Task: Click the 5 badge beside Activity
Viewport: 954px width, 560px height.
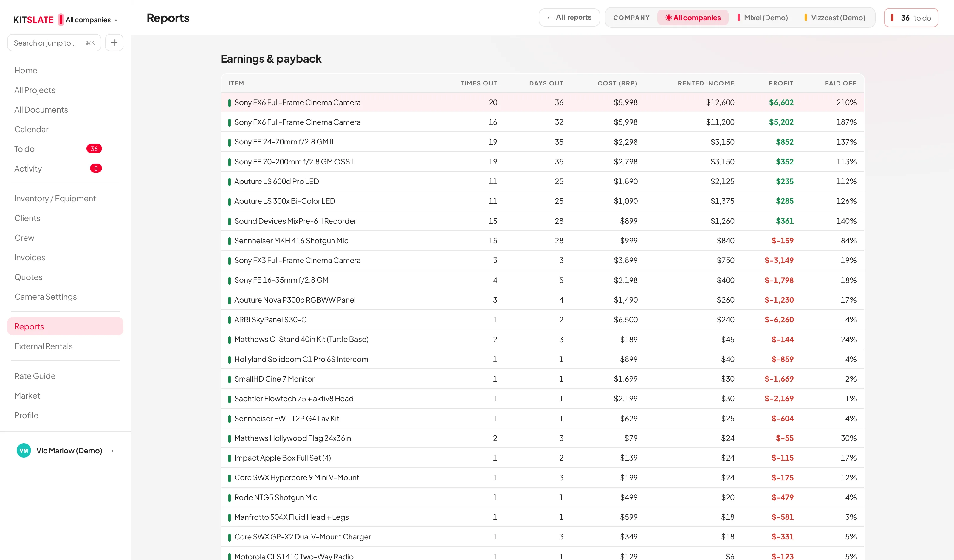Action: [96, 168]
